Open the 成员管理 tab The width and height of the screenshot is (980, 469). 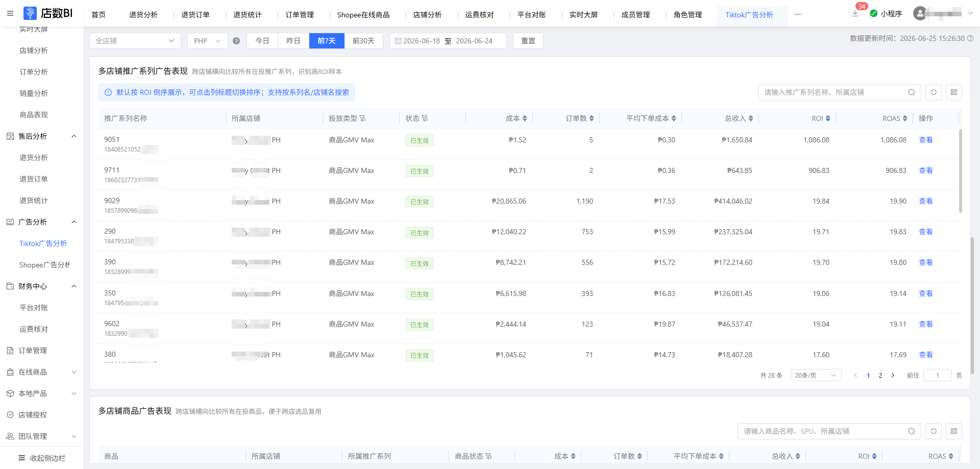click(635, 15)
